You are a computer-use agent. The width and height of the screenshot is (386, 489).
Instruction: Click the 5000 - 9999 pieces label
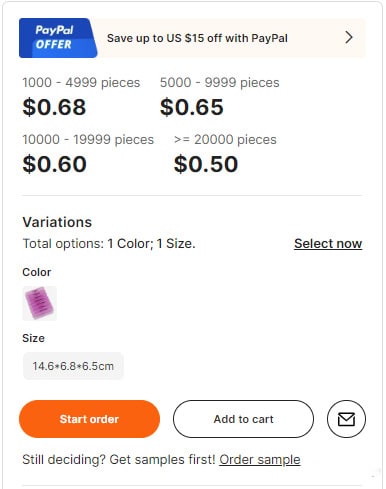click(x=219, y=83)
